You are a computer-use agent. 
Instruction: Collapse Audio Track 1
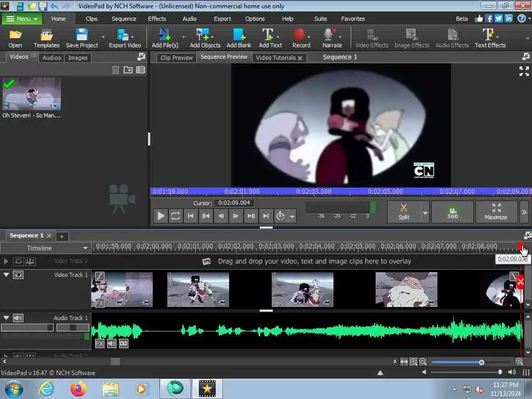point(6,317)
